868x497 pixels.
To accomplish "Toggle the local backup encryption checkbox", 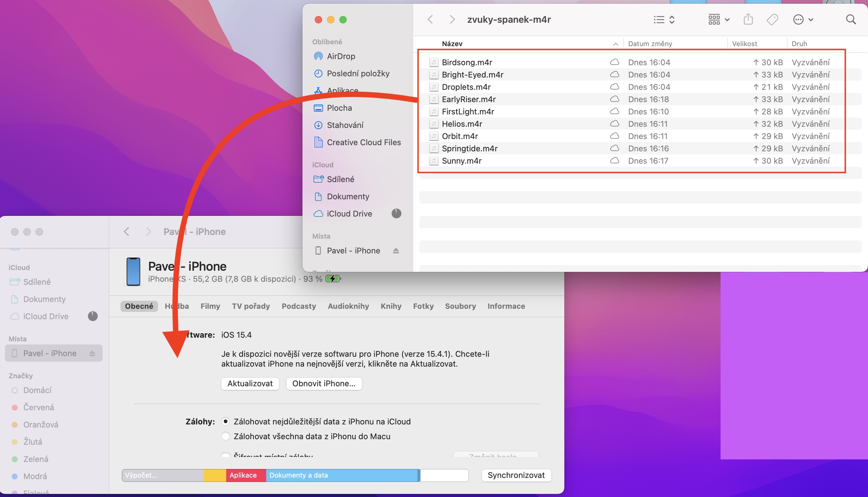I will [x=225, y=455].
